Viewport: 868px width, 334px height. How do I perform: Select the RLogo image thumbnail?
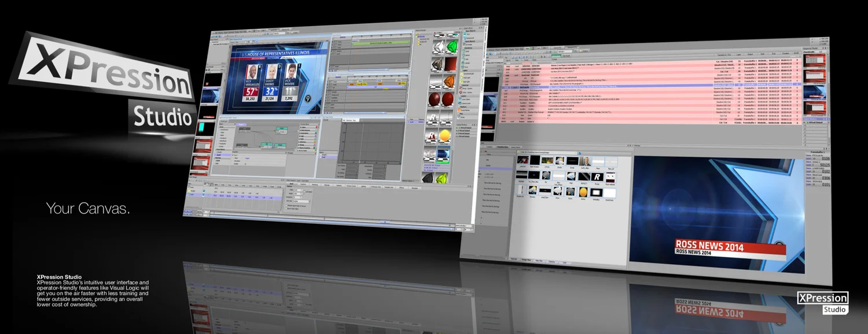click(x=597, y=177)
